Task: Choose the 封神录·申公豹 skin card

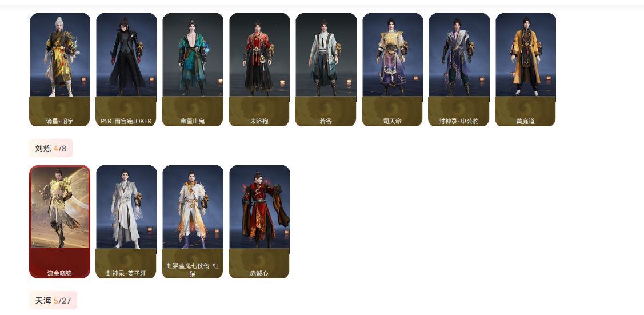Action: (459, 70)
